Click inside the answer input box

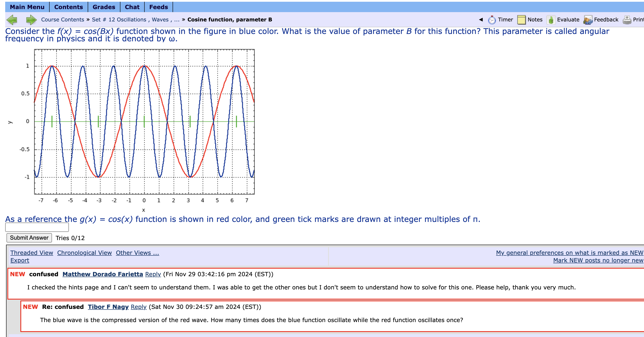pyautogui.click(x=37, y=227)
